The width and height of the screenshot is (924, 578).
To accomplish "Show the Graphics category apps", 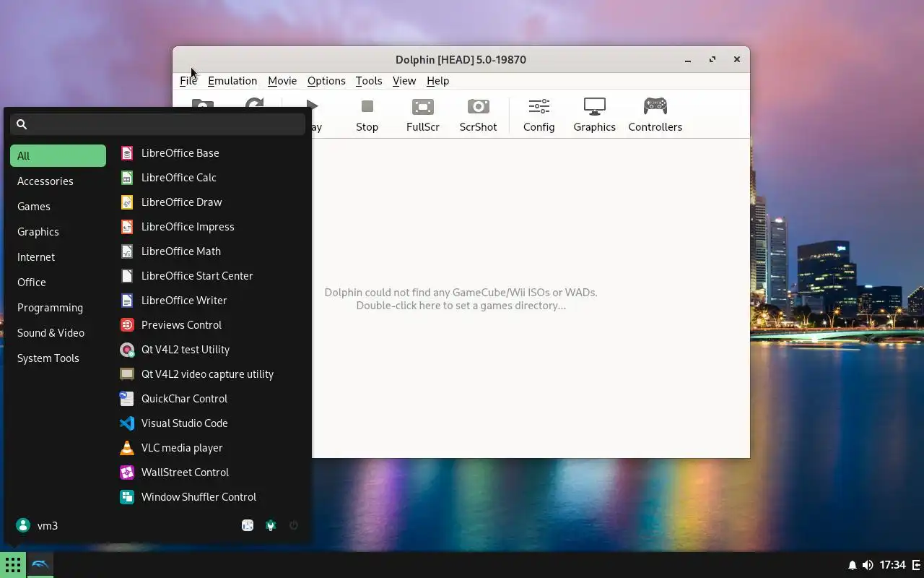I will click(x=58, y=231).
